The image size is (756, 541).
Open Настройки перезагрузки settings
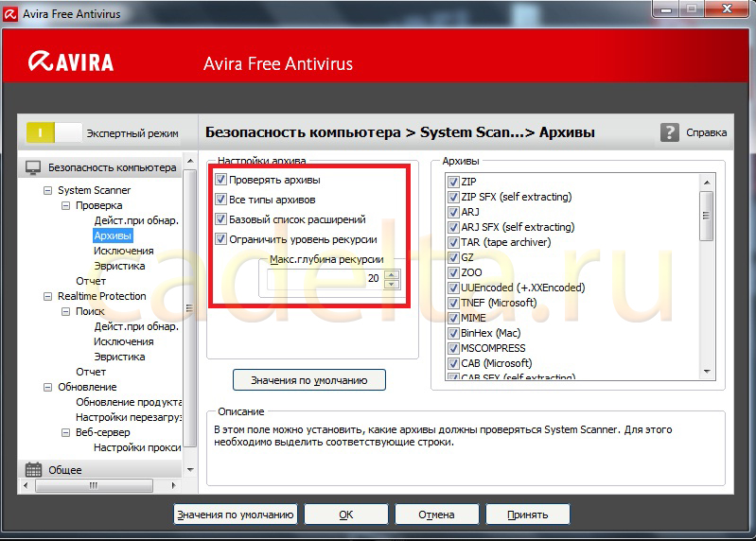(129, 417)
